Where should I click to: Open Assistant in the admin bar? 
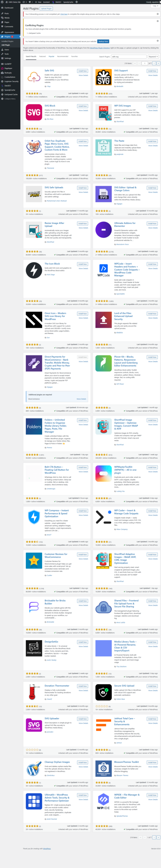click(46, 2)
